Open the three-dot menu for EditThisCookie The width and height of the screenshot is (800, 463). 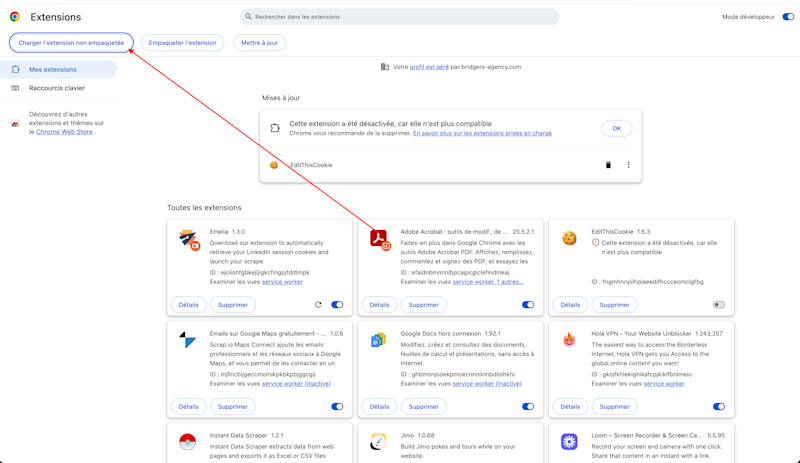pos(629,165)
